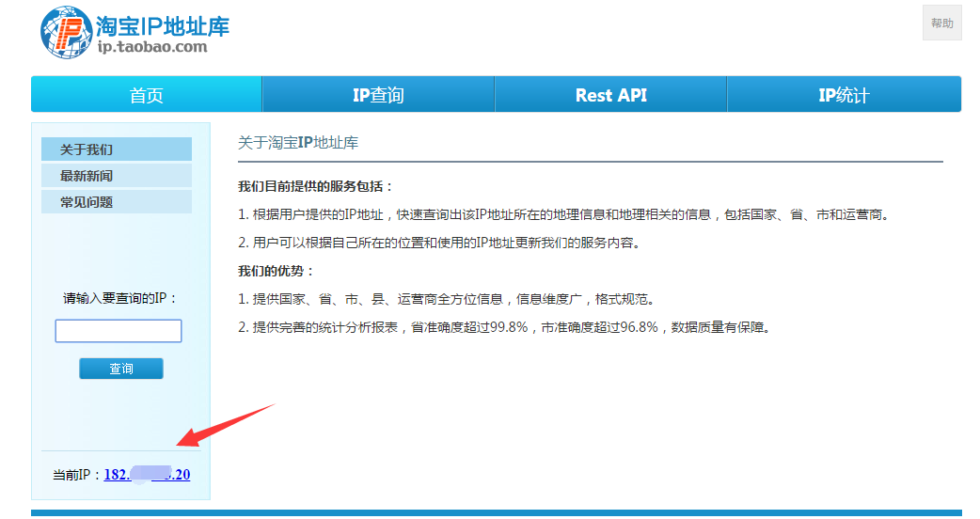Image resolution: width=980 pixels, height=519 pixels.
Task: Click the line starting 根据用户提供的IP地址
Action: [563, 214]
